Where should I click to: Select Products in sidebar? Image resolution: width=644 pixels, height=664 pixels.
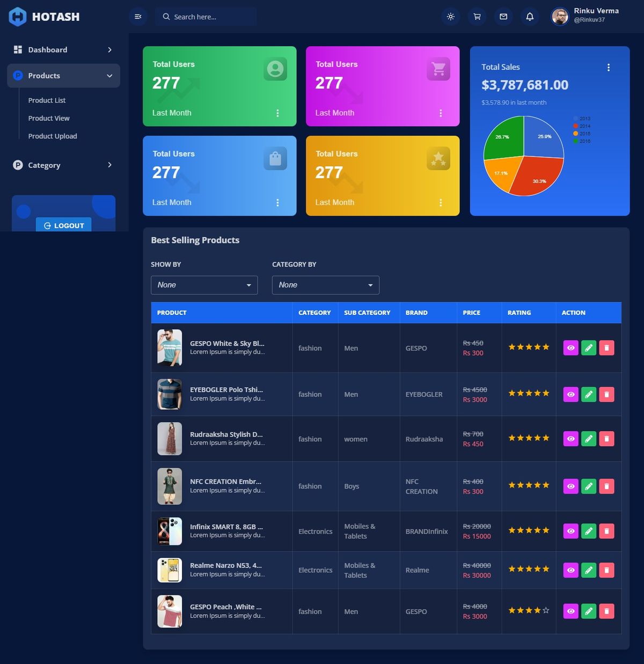coord(63,76)
